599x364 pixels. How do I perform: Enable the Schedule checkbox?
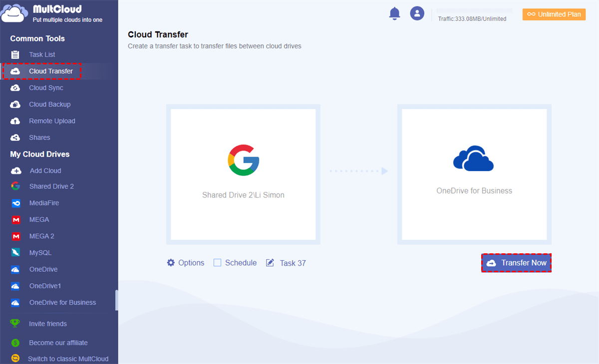pos(217,263)
